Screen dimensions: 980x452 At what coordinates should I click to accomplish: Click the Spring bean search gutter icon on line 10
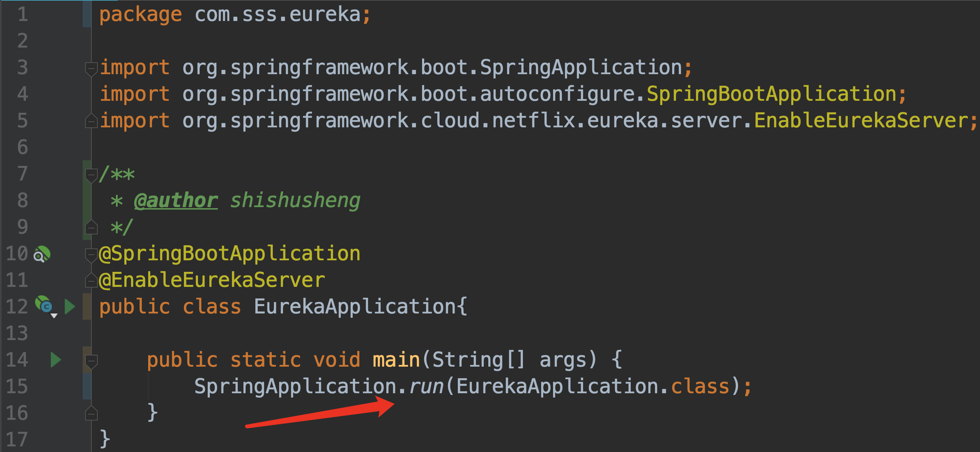pos(42,254)
